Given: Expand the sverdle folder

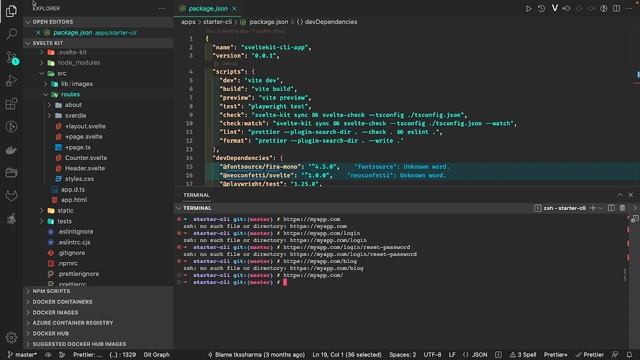Looking at the screenshot, I should click(98, 116).
